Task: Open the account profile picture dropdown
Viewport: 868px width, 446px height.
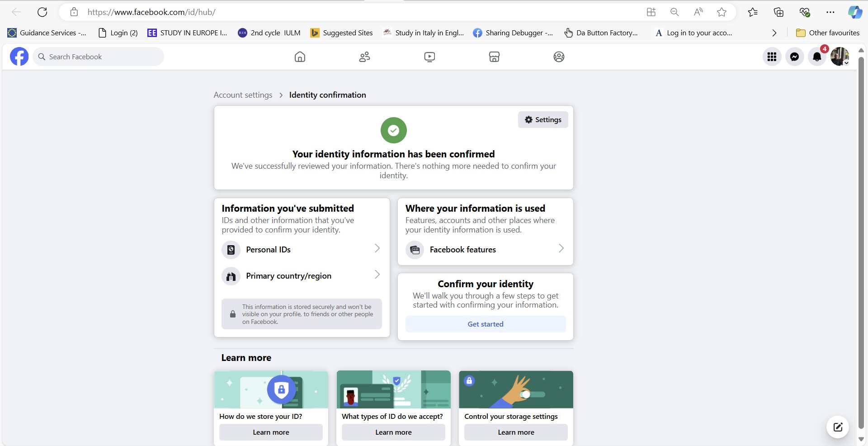Action: (x=840, y=57)
